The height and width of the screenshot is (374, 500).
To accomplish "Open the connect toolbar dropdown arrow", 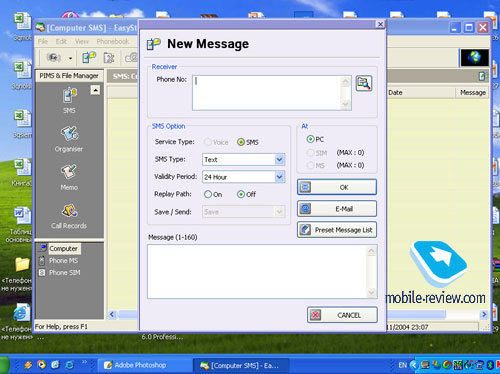I will [x=70, y=58].
